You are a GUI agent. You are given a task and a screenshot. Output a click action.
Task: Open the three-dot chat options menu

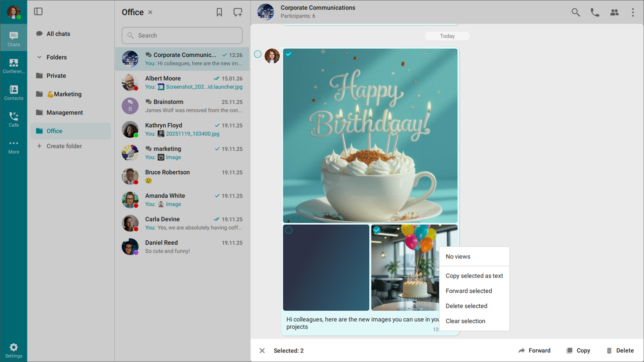click(633, 12)
